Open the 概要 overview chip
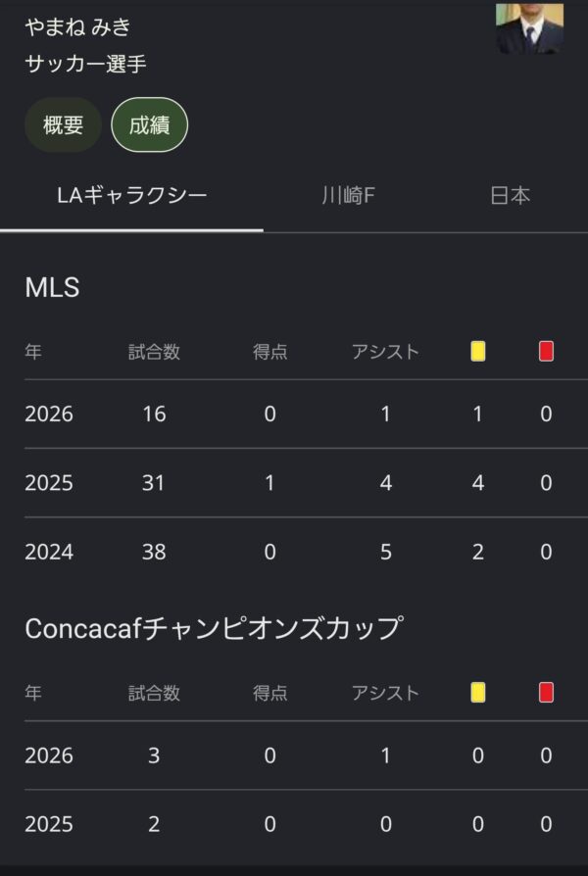Screen dimensions: 588x876 click(x=63, y=124)
